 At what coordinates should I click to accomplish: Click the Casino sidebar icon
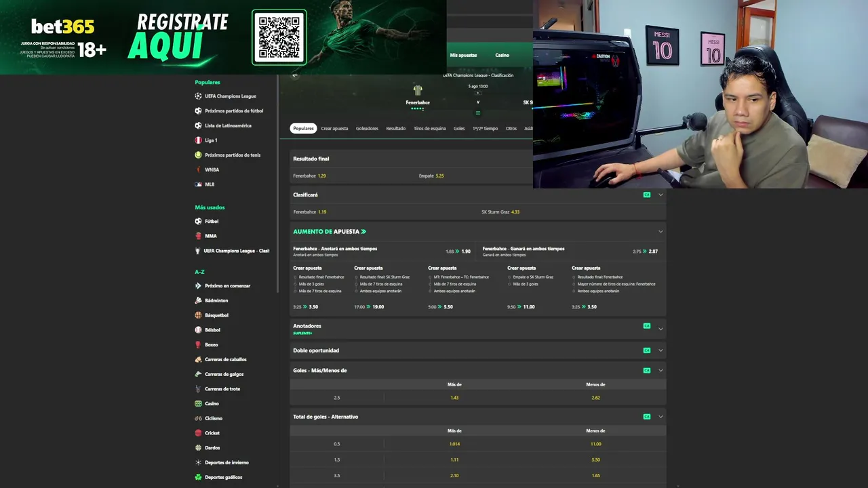pos(198,403)
